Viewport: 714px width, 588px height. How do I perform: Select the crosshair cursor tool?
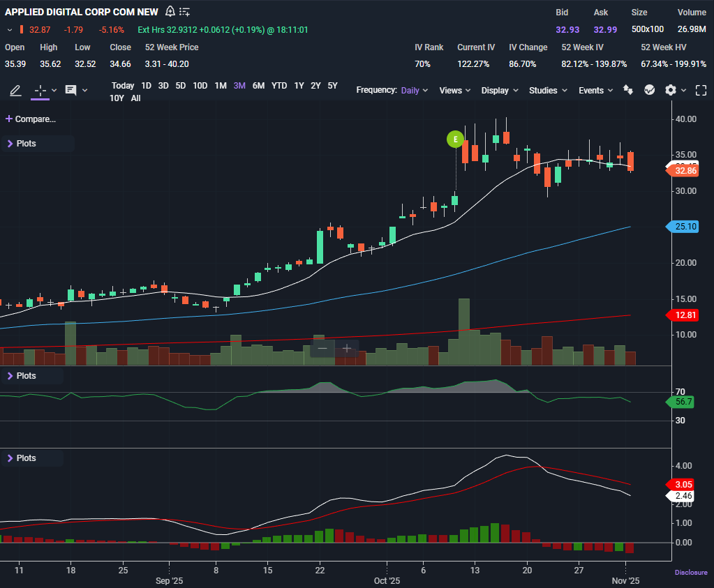tap(40, 90)
